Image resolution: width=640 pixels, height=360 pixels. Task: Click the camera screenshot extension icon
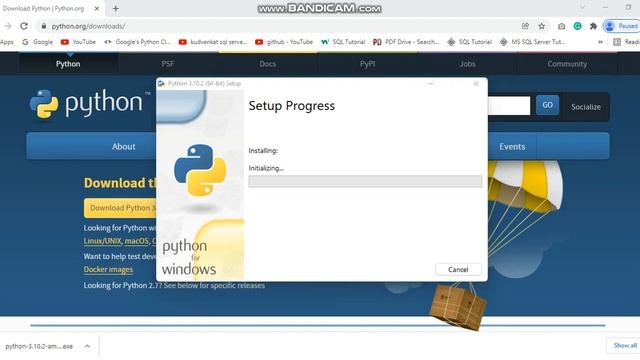[562, 26]
